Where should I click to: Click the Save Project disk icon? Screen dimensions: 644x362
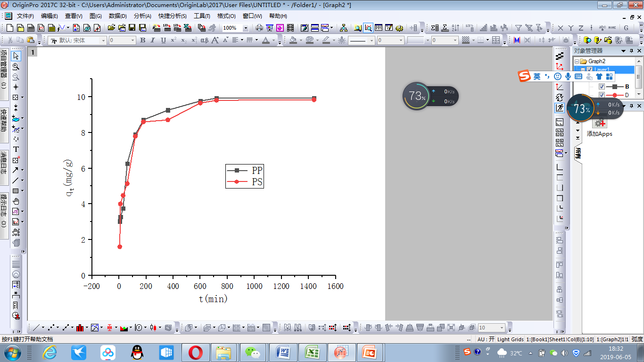(132, 28)
